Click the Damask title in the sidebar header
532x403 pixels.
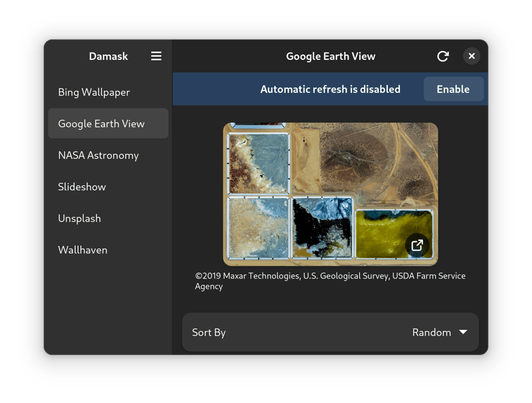point(108,56)
